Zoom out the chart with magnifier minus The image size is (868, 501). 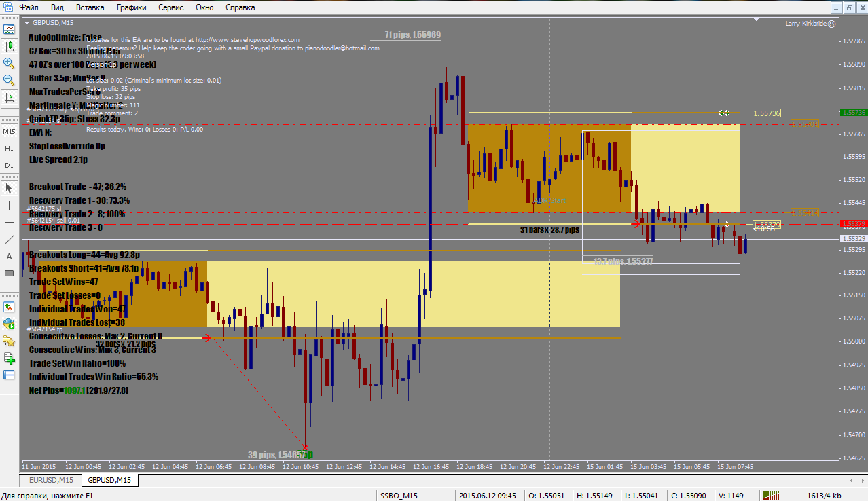click(x=9, y=80)
